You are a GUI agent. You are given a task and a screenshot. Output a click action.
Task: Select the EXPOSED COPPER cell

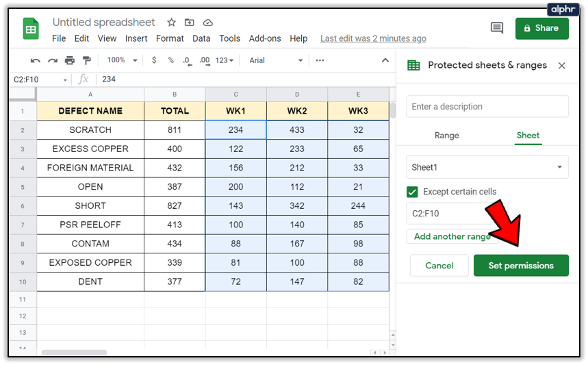coord(90,262)
